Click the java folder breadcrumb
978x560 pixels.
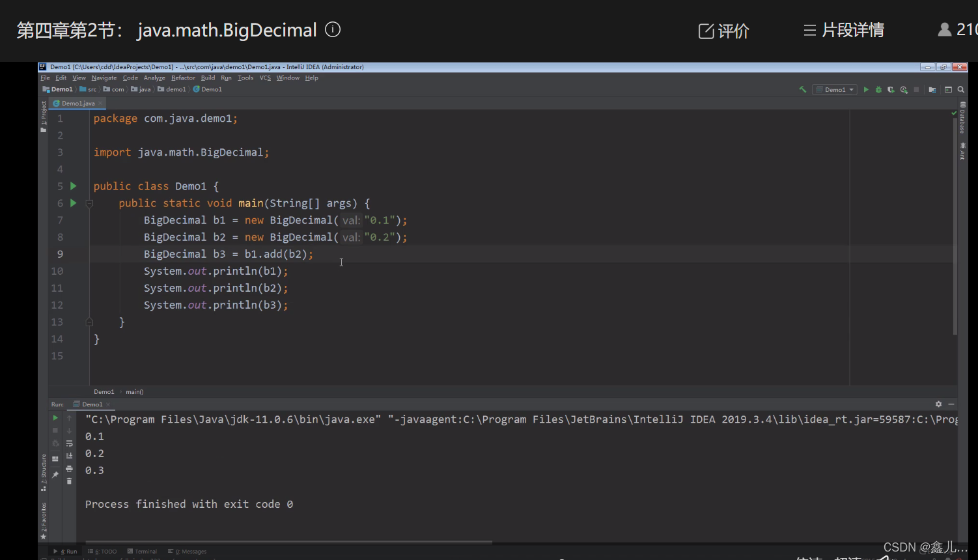click(x=141, y=90)
